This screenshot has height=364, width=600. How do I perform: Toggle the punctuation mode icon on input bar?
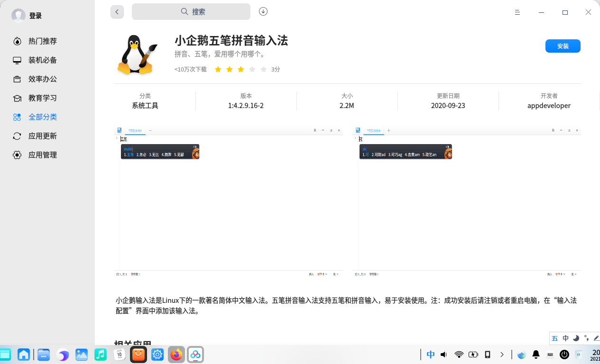(587, 338)
